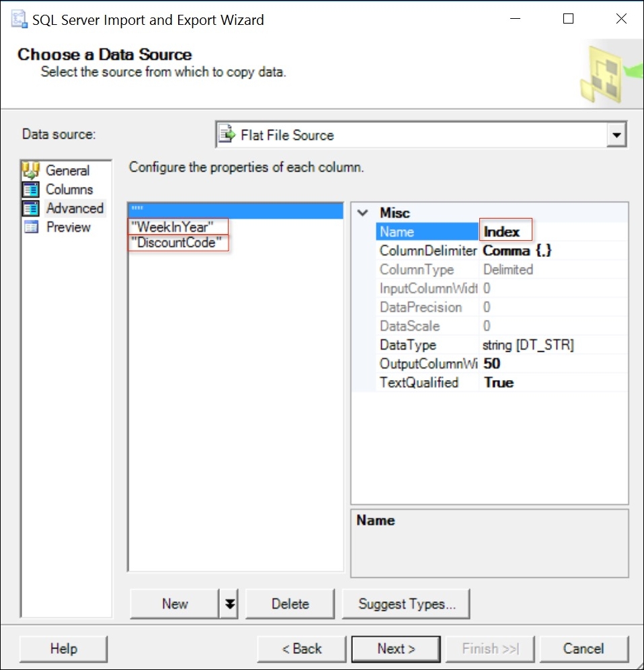Click the TextQualified value True
Screen dimensions: 644x670
498,382
